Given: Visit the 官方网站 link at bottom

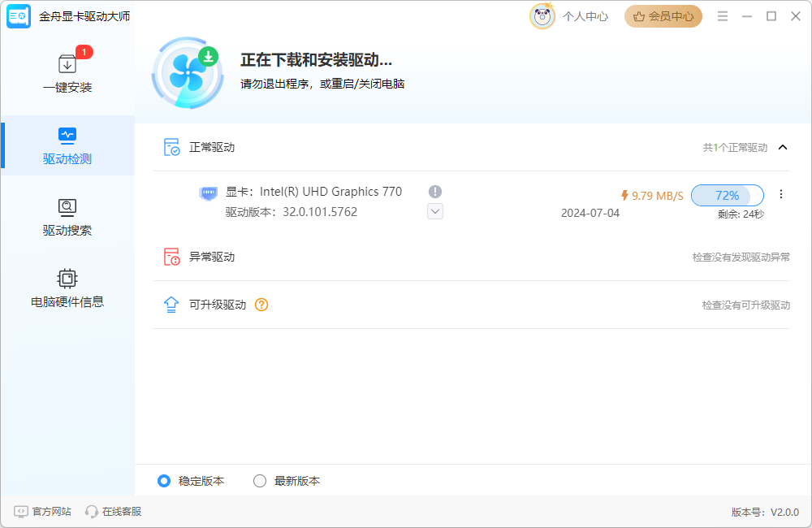Looking at the screenshot, I should pos(42,511).
